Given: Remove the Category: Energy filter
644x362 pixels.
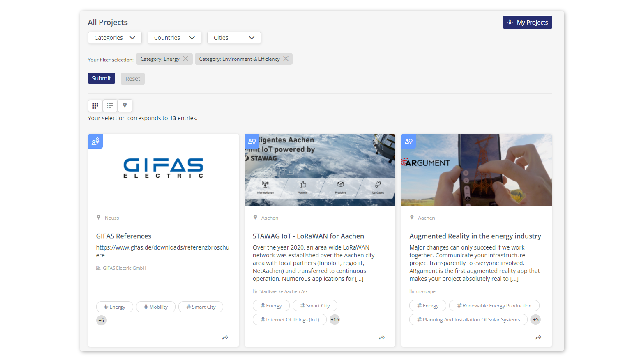Looking at the screenshot, I should tap(185, 59).
